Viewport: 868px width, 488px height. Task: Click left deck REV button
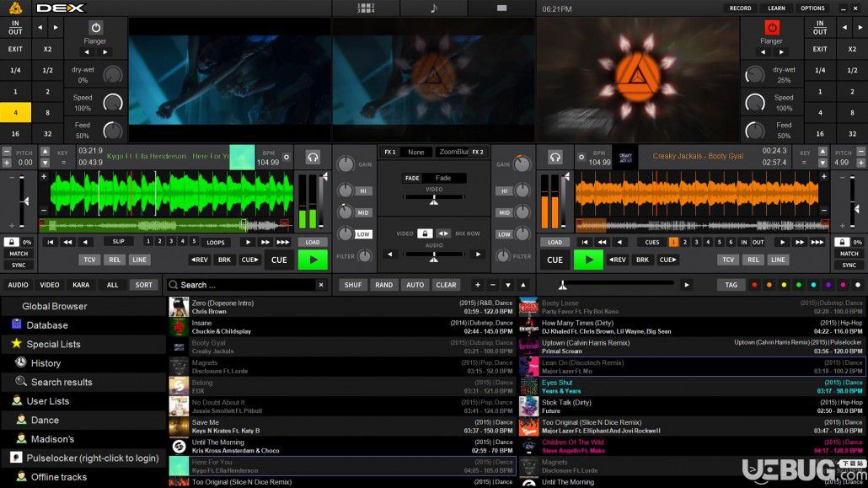point(199,260)
